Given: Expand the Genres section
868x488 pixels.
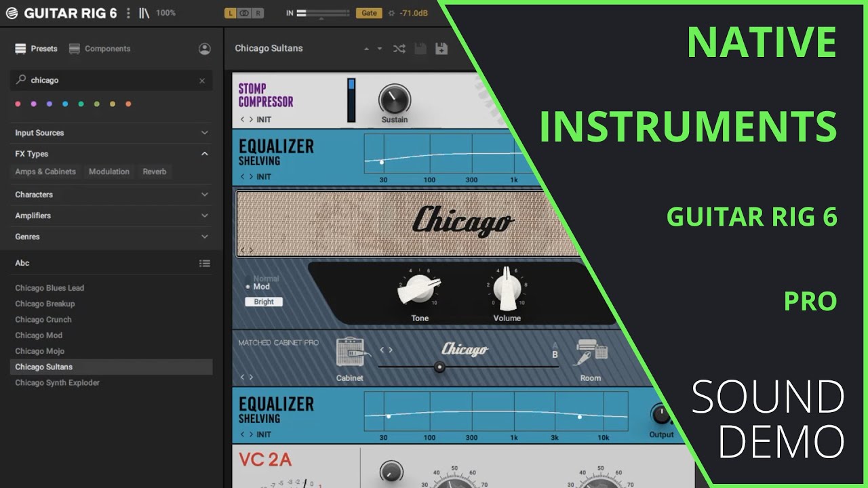Looking at the screenshot, I should pyautogui.click(x=111, y=237).
